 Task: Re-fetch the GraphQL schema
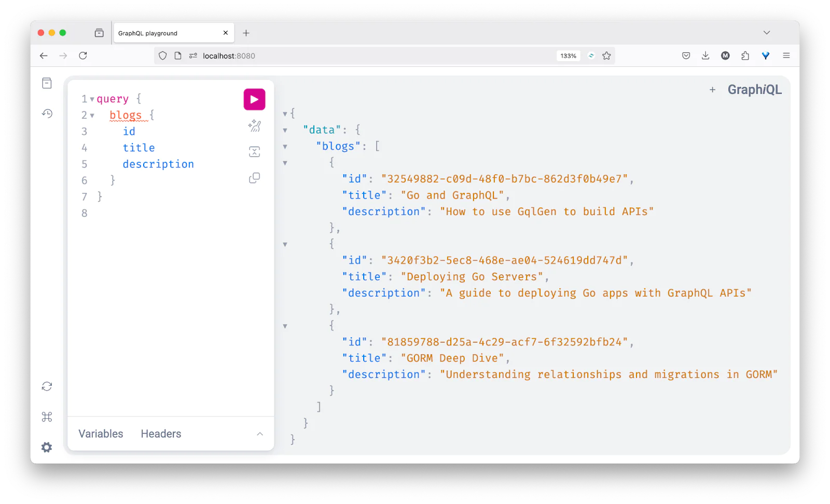(47, 386)
